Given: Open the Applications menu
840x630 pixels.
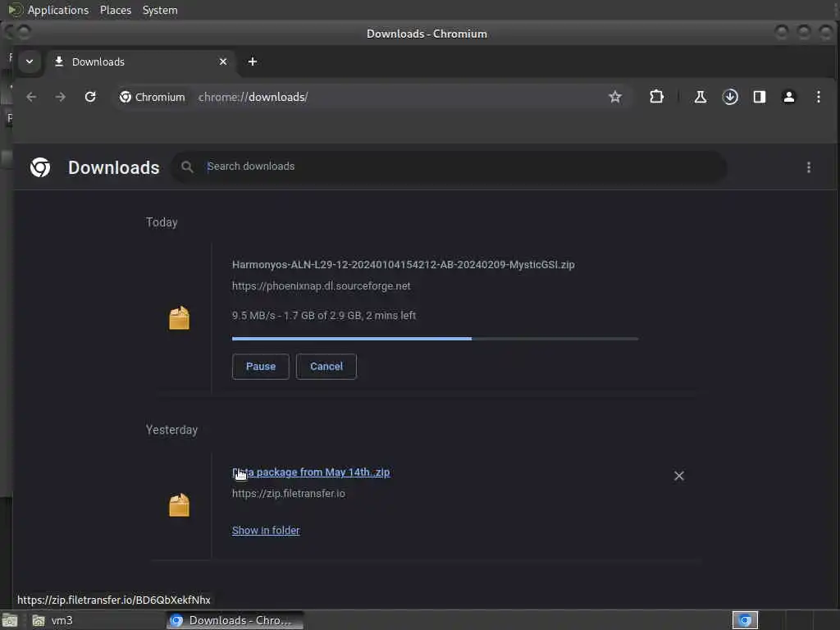Looking at the screenshot, I should coord(58,10).
